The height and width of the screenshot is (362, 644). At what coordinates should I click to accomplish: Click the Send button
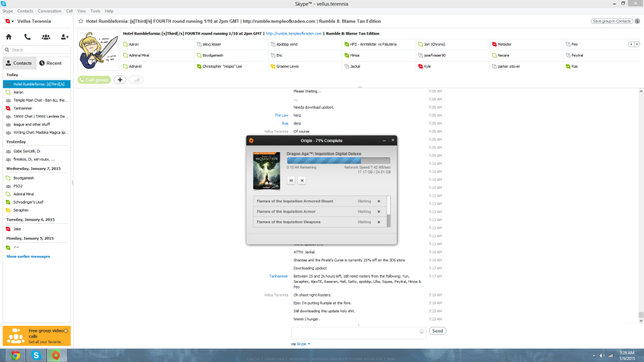437,331
